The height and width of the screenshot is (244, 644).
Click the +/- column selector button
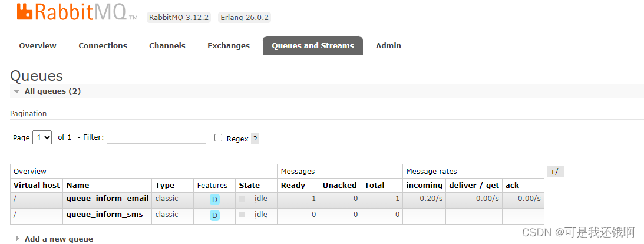pyautogui.click(x=555, y=172)
